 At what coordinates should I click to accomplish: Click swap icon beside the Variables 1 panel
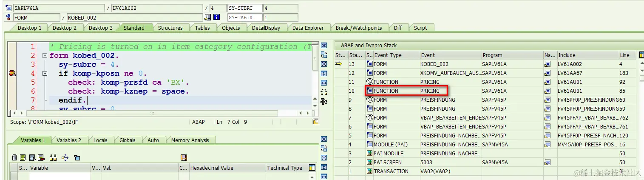tap(324, 148)
